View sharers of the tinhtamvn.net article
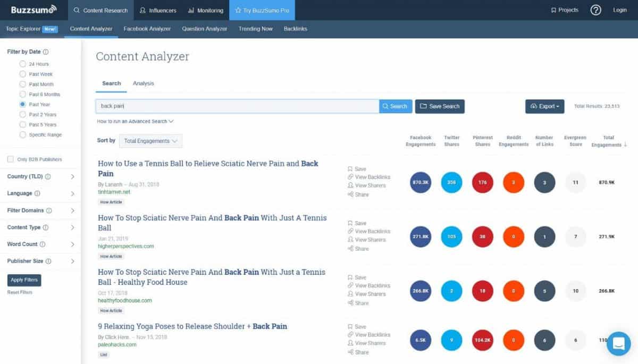 [x=367, y=185]
